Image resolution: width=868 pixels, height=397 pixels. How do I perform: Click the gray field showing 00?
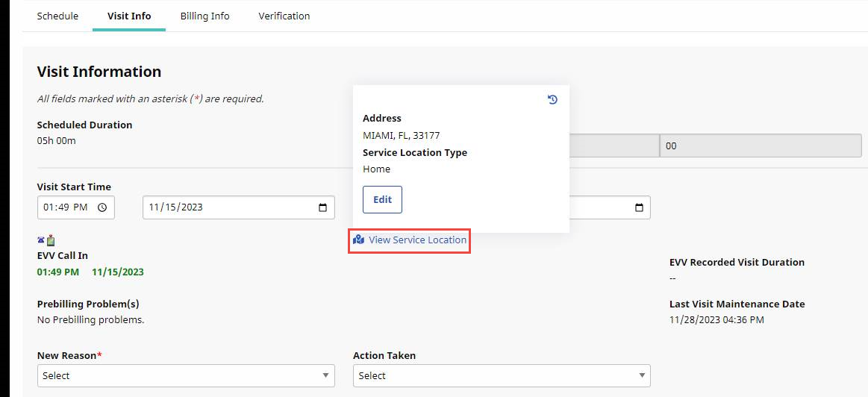[x=761, y=146]
